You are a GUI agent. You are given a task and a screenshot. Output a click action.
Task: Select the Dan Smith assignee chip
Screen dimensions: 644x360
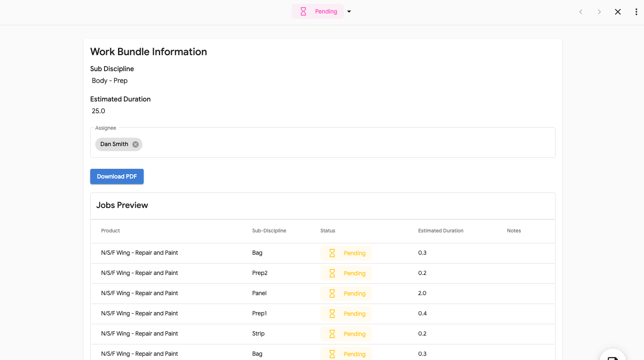point(118,144)
